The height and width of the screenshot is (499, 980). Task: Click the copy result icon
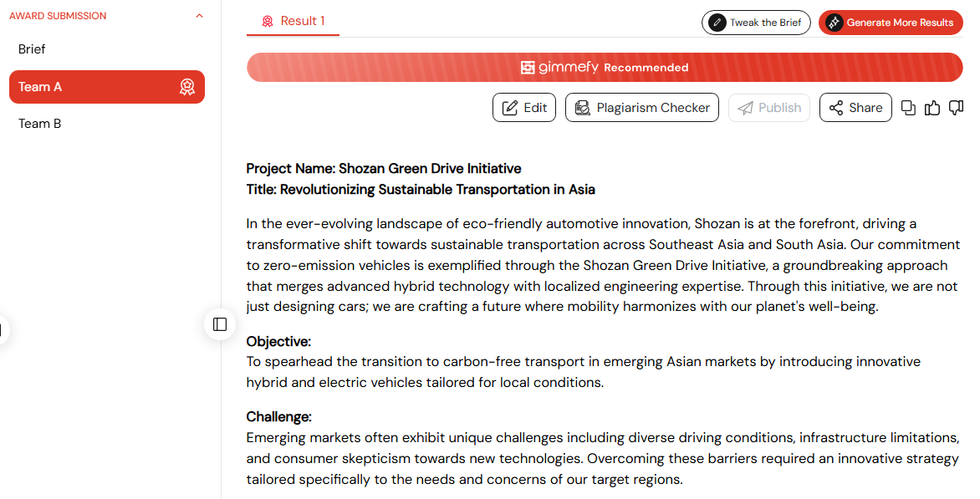(908, 108)
